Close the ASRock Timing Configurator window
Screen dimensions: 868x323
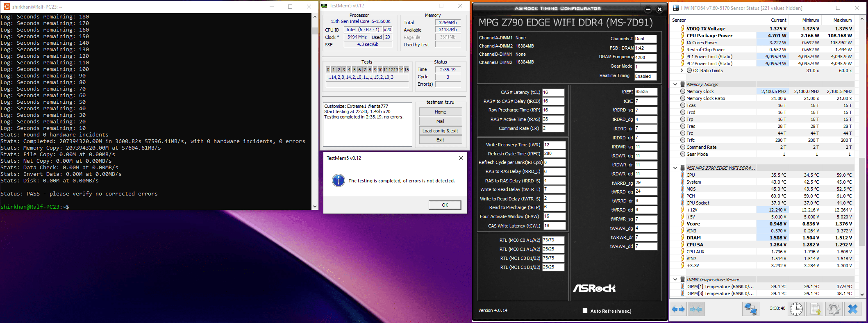pos(659,9)
